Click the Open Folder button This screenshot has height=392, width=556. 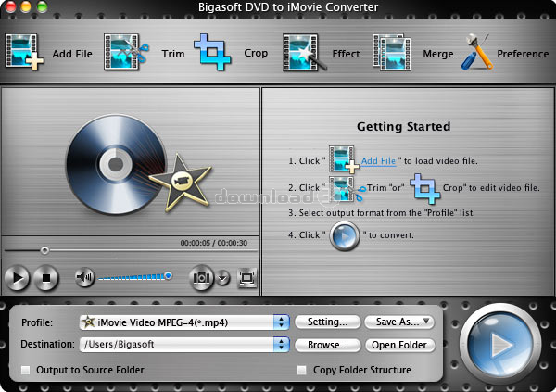[x=399, y=345]
